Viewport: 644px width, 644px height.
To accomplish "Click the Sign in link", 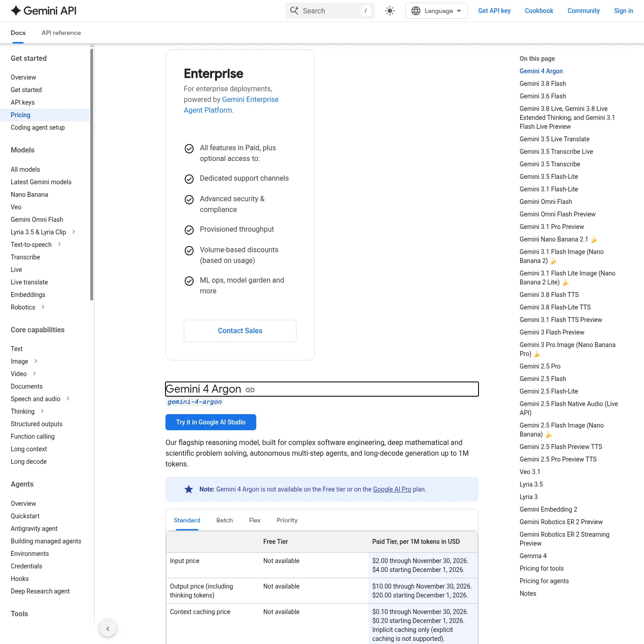I will point(623,11).
